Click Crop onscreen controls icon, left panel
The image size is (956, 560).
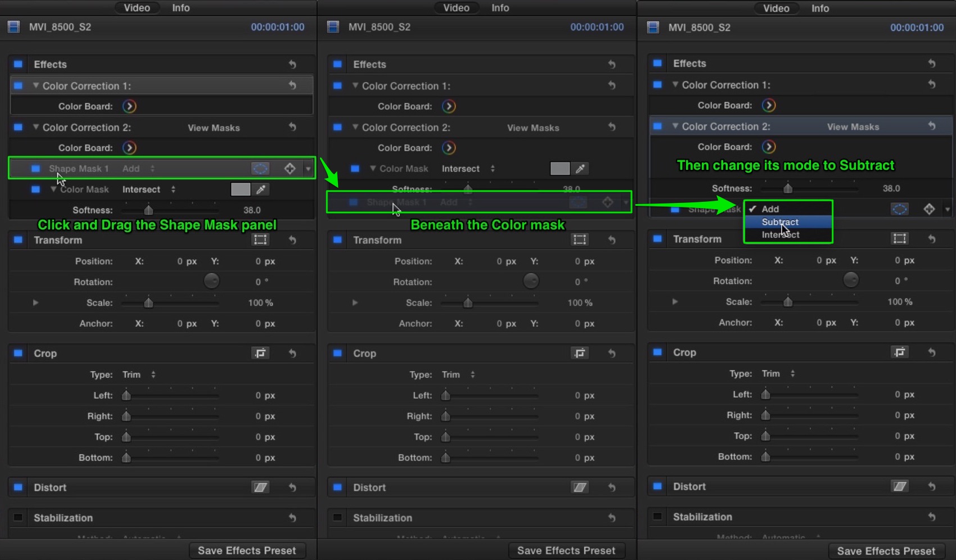[260, 353]
